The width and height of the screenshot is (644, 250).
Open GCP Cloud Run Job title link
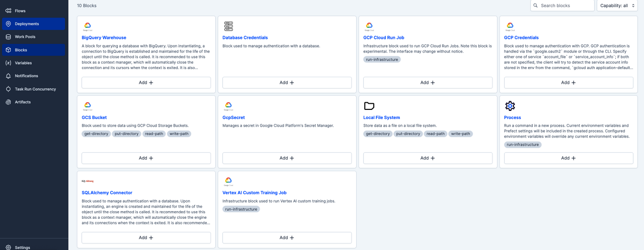[x=384, y=38]
